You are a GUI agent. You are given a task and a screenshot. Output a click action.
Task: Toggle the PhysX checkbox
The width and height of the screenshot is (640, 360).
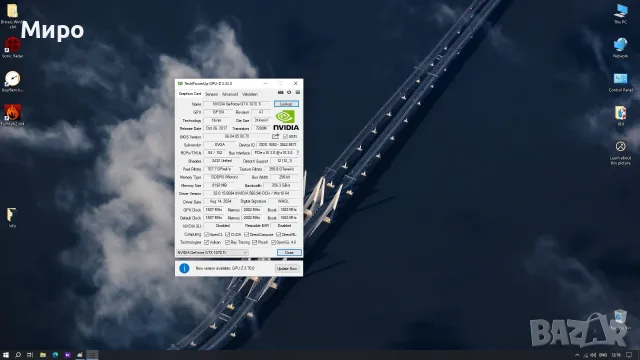[x=255, y=242]
